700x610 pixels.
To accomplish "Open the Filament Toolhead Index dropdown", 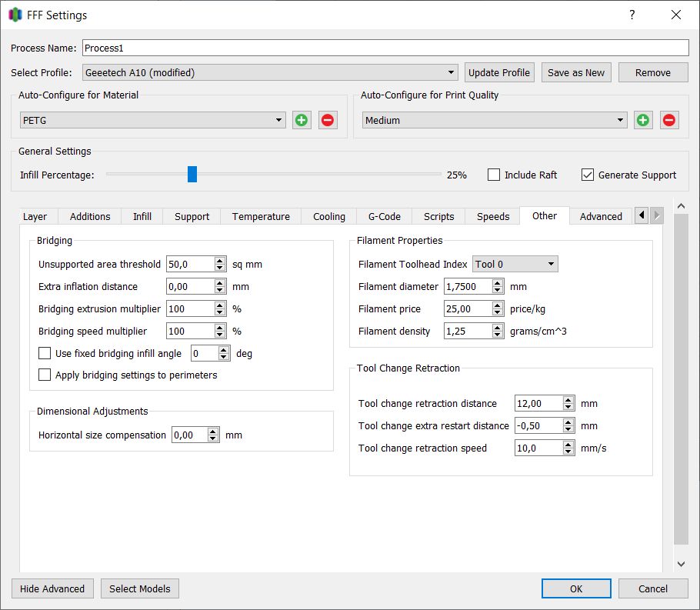I will (x=515, y=264).
